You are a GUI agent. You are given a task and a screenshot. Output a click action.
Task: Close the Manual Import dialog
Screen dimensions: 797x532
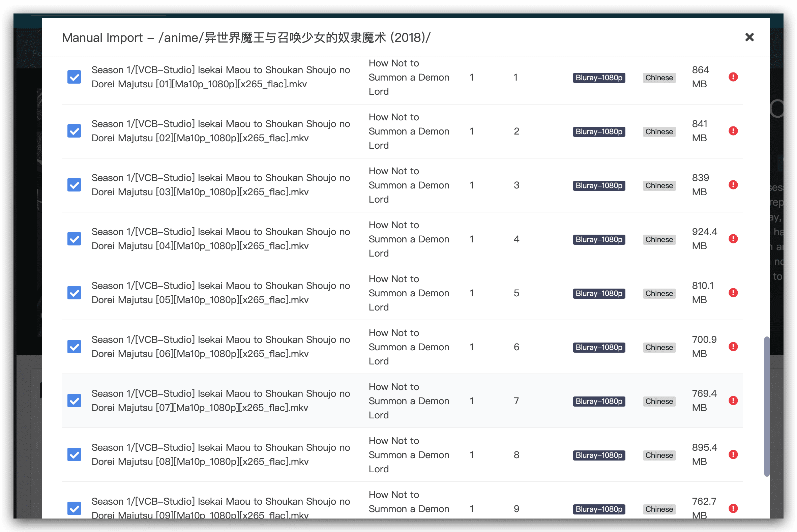749,37
